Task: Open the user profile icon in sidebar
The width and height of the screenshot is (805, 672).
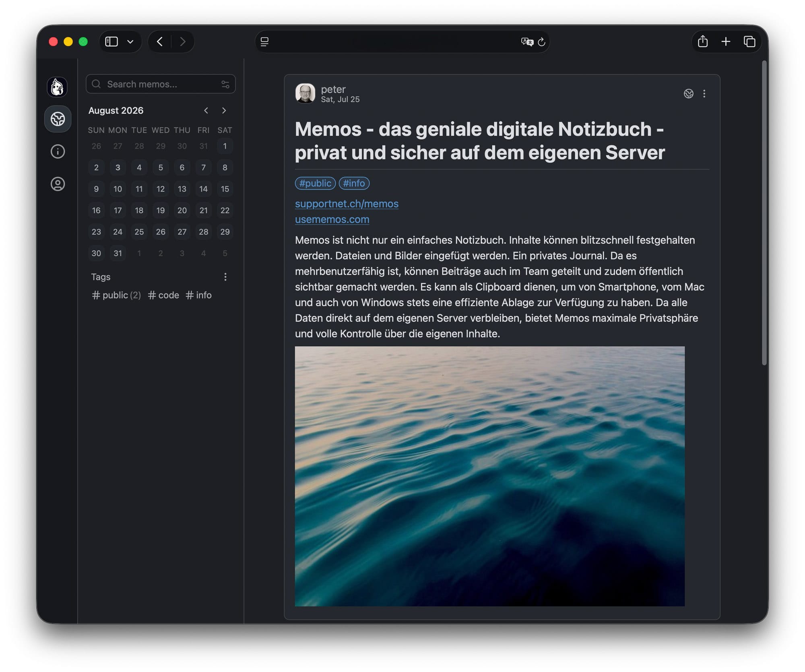Action: pyautogui.click(x=58, y=184)
